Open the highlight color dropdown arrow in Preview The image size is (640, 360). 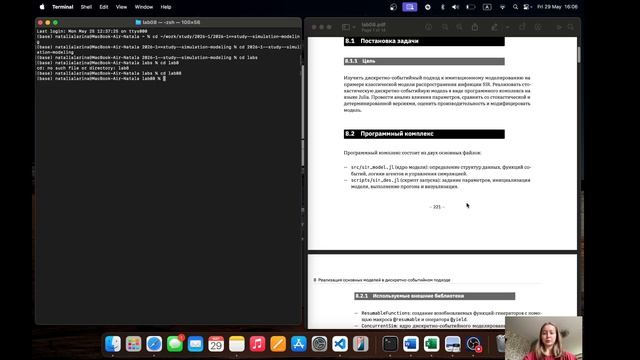click(x=507, y=27)
